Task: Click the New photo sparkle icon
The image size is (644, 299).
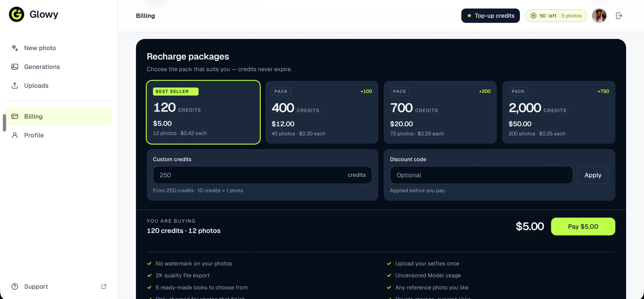Action: (x=15, y=48)
